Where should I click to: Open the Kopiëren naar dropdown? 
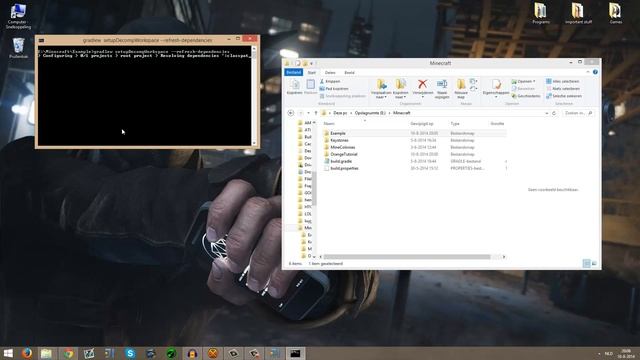(x=400, y=89)
